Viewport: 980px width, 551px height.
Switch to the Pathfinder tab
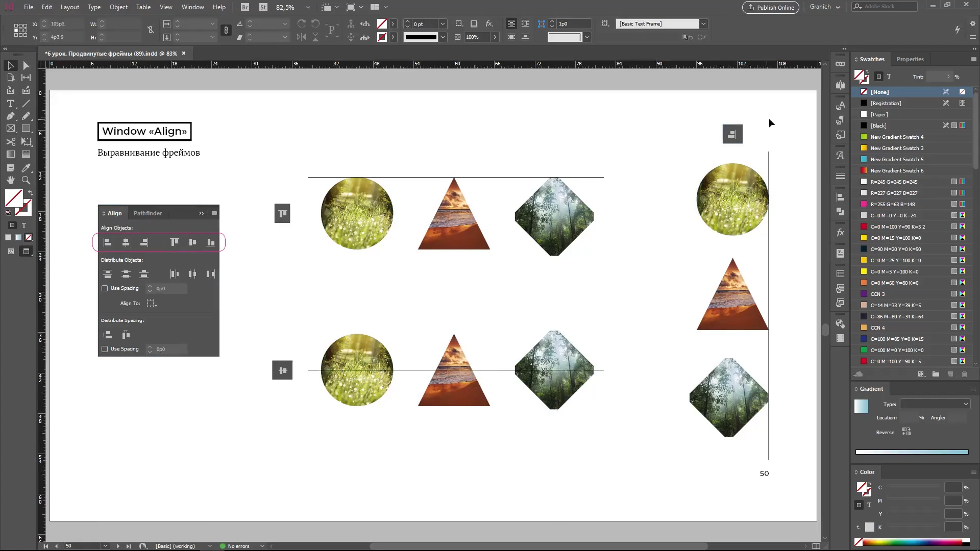(x=148, y=213)
